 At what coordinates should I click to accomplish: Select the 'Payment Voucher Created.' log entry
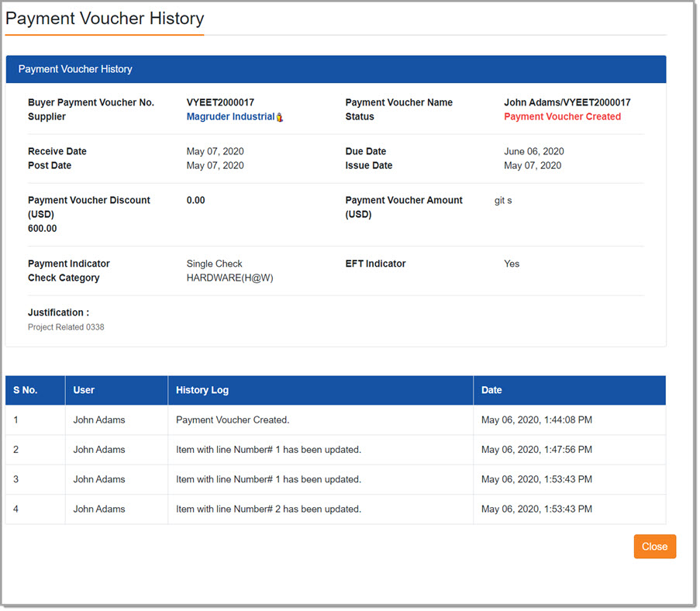coord(233,419)
